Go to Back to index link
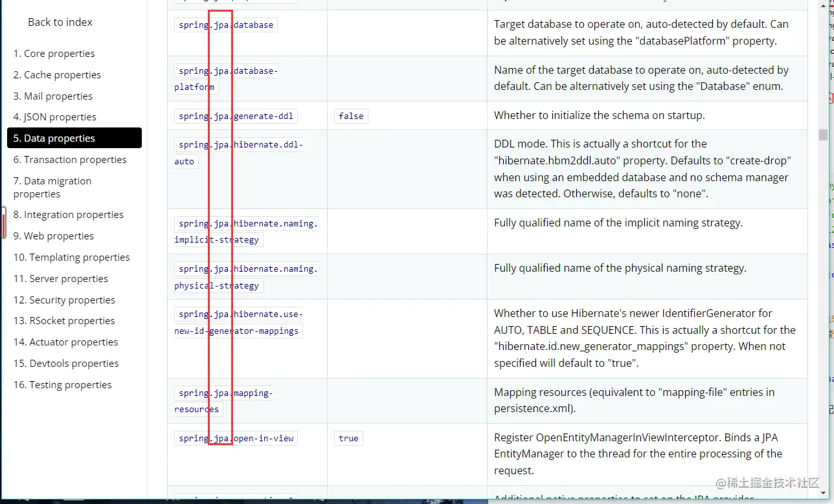The image size is (834, 504). pyautogui.click(x=60, y=22)
